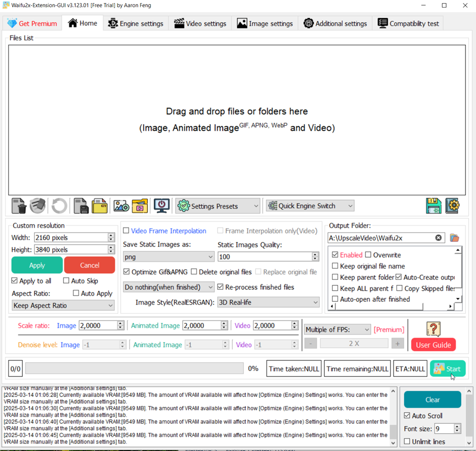Open the User Guide
This screenshot has height=451, width=476.
click(x=434, y=345)
